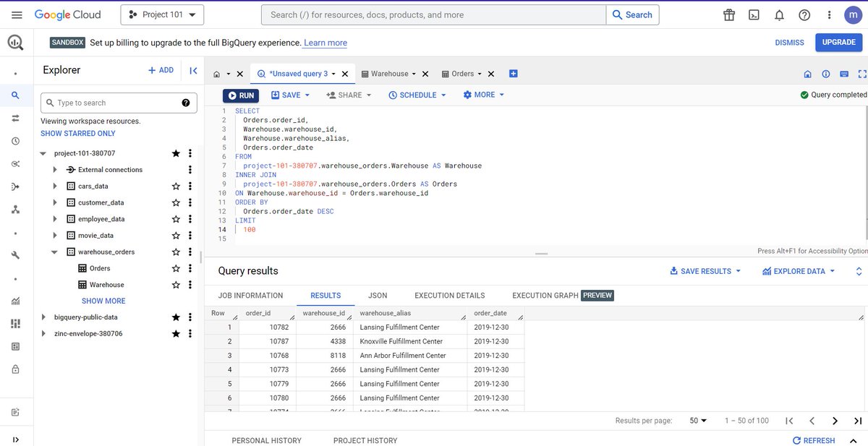Image resolution: width=868 pixels, height=446 pixels.
Task: Close the Warehouse tab
Action: pyautogui.click(x=425, y=74)
